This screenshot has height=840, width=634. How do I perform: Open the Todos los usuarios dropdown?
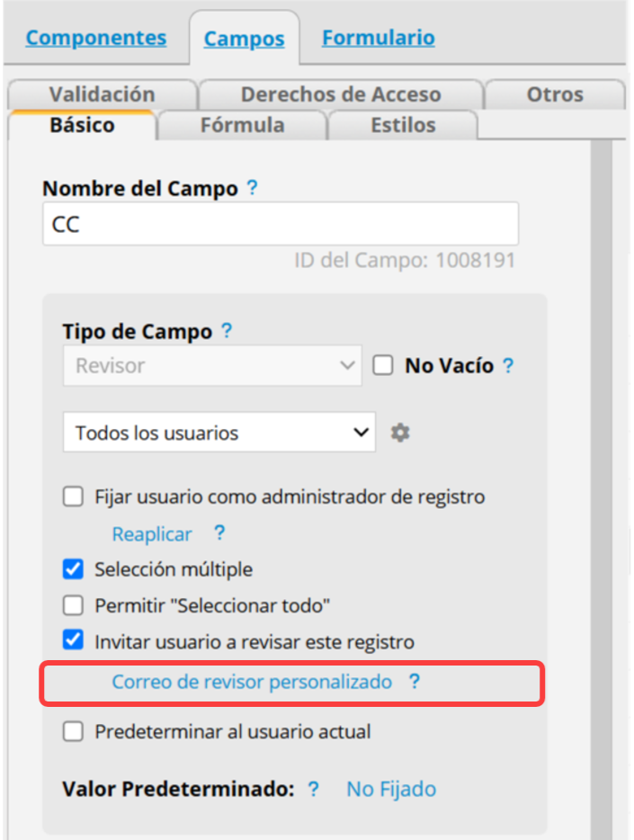coord(219,432)
